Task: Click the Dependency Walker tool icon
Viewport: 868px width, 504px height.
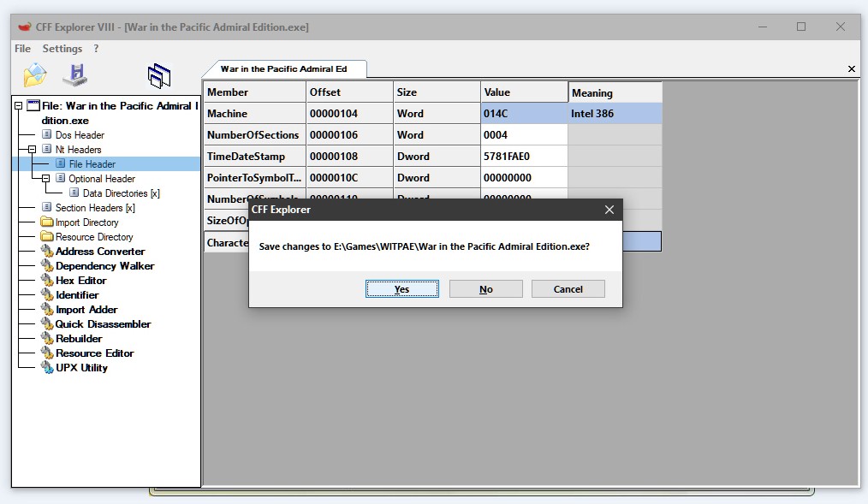Action: click(x=47, y=265)
